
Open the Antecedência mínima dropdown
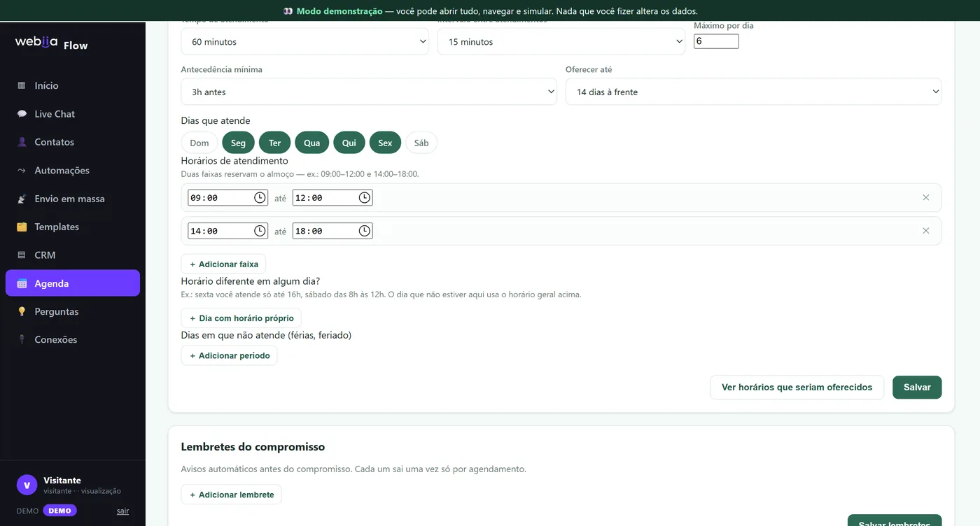tap(369, 92)
